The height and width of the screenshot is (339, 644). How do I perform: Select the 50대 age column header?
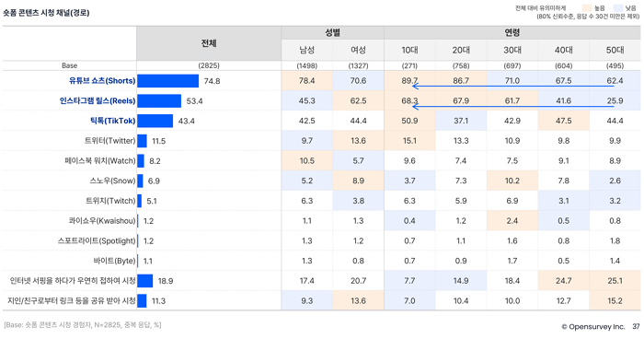[615, 50]
